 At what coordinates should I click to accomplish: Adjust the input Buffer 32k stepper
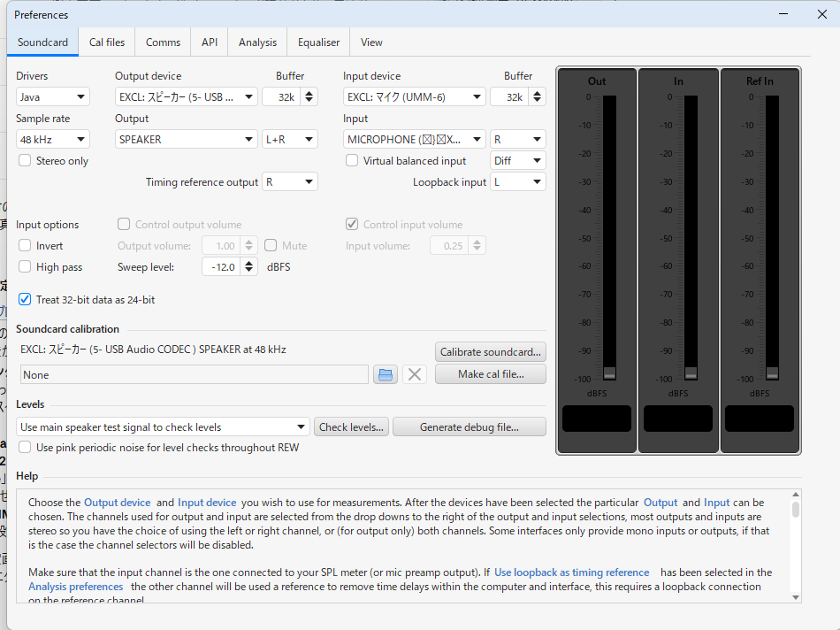538,97
